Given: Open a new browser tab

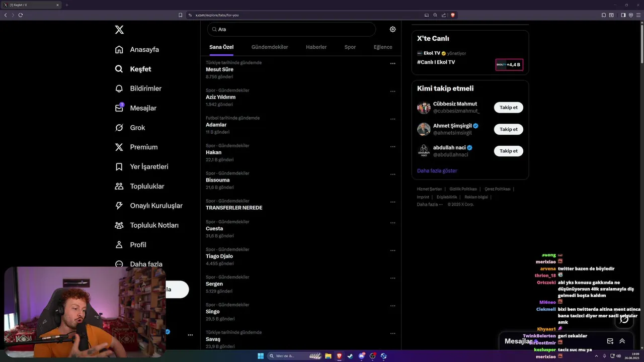Looking at the screenshot, I should (66, 5).
